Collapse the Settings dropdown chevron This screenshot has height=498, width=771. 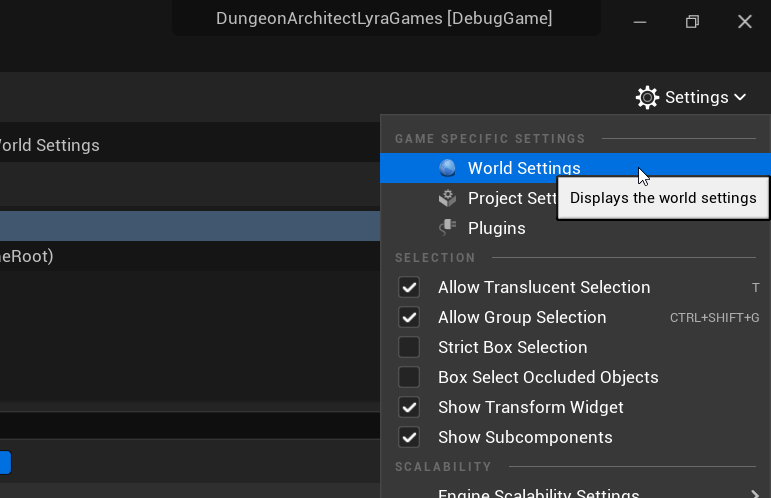pyautogui.click(x=740, y=97)
